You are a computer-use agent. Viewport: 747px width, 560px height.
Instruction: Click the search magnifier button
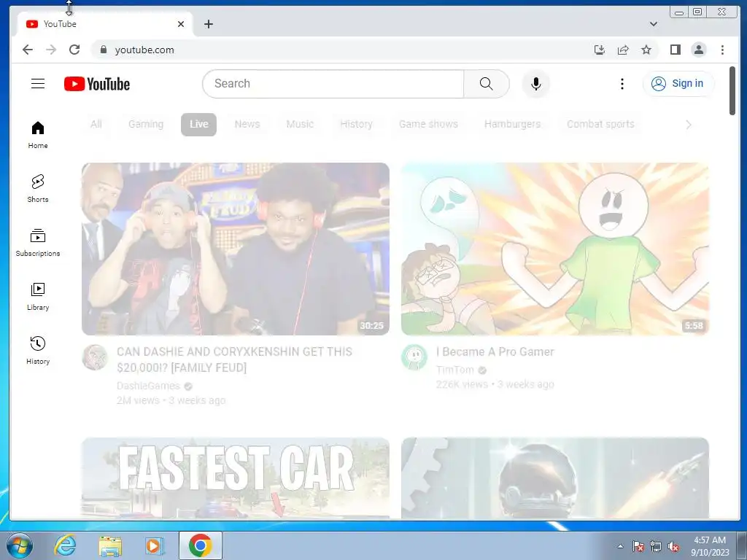486,84
